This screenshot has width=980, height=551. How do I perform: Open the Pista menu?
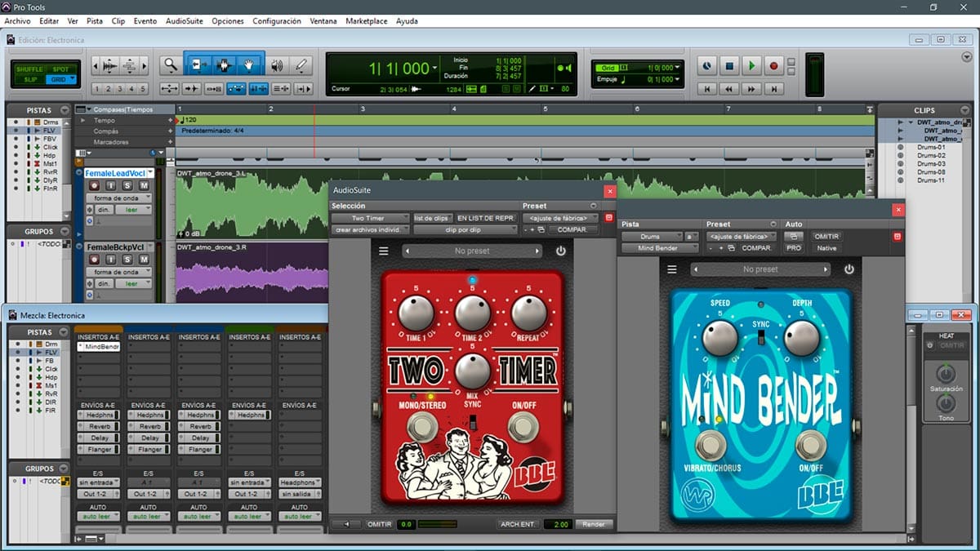95,21
